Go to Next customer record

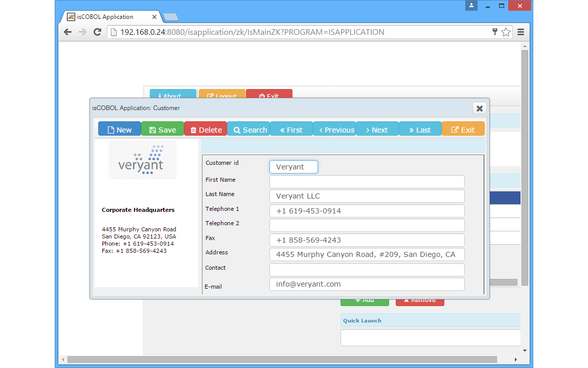pos(377,129)
